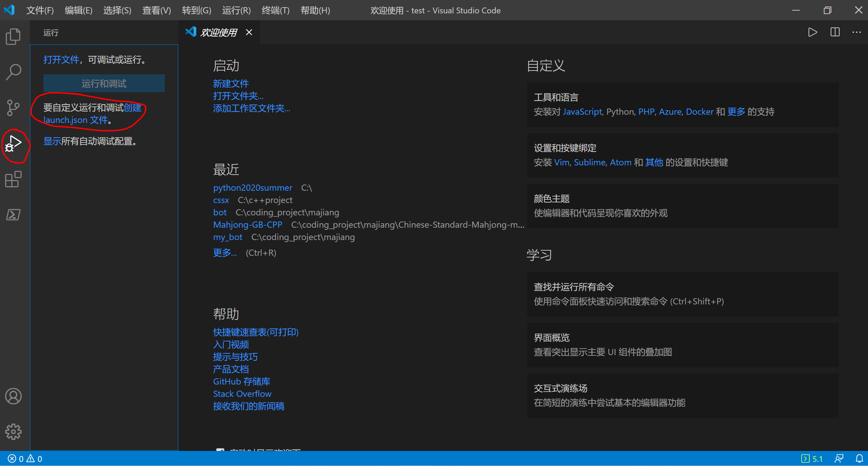Open the 文件(F) menu
868x466 pixels.
point(40,10)
